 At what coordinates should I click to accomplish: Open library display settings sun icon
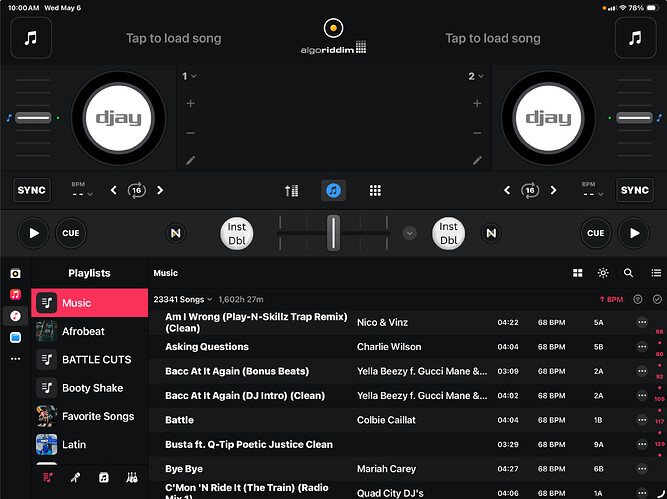click(603, 273)
